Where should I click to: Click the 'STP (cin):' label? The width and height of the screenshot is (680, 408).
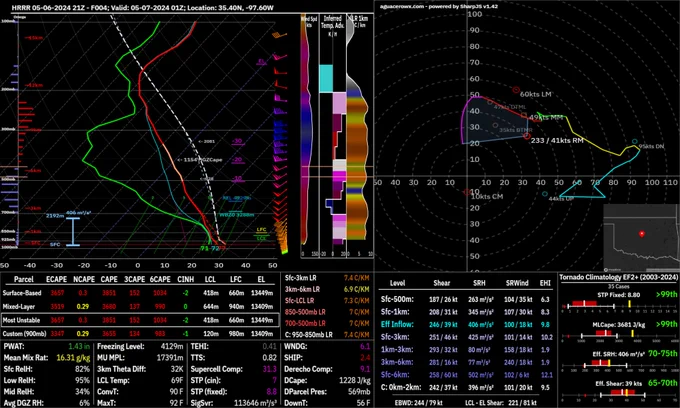point(206,380)
